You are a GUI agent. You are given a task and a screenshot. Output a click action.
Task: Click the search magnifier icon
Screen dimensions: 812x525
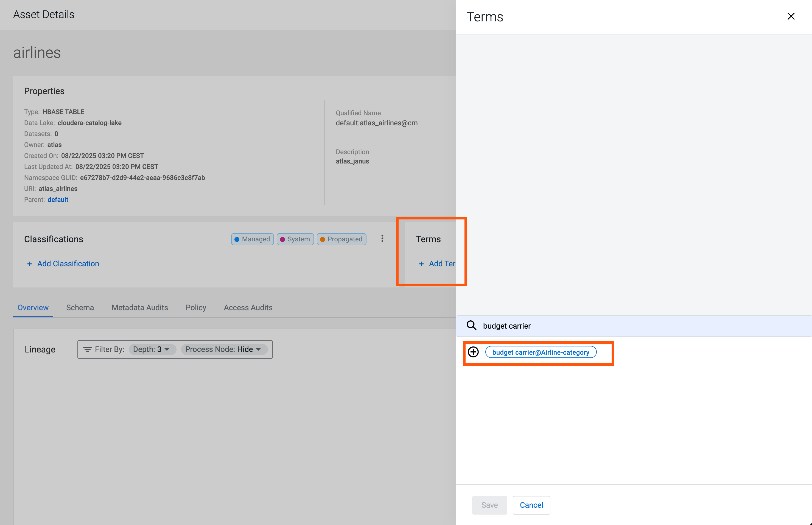[x=471, y=326]
